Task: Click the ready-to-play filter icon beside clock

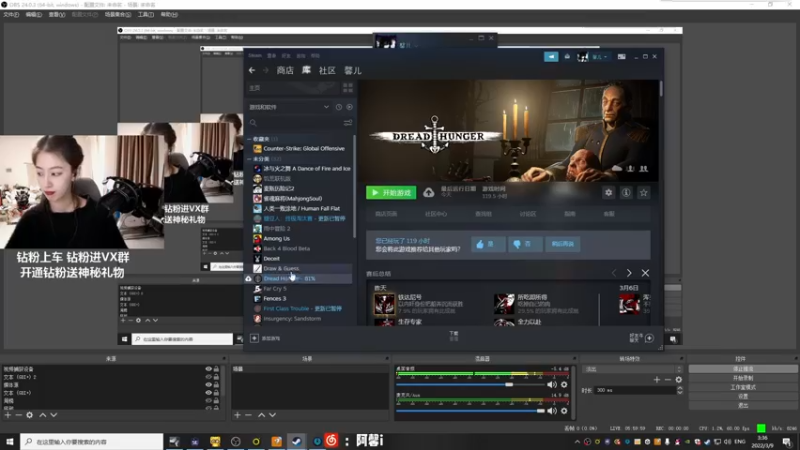Action: [x=349, y=107]
